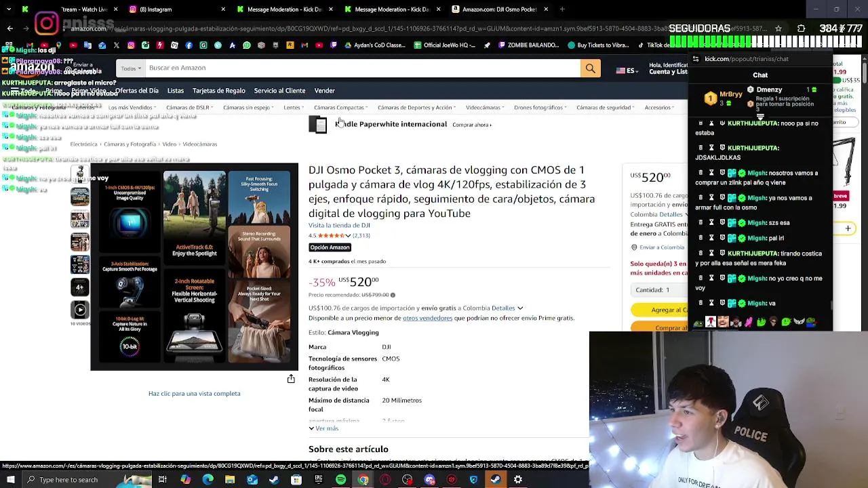Screen dimensions: 868x488
Task: Open star rating breakdown chevron
Action: click(348, 236)
